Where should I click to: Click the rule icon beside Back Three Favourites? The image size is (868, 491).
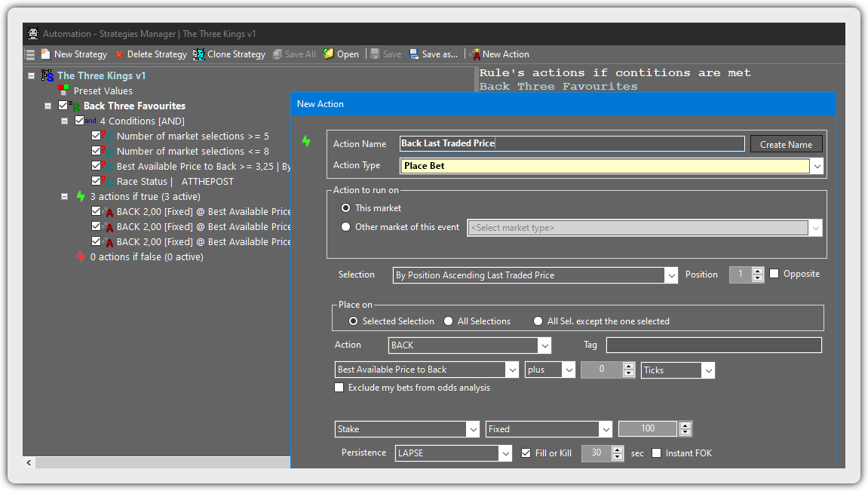point(75,106)
